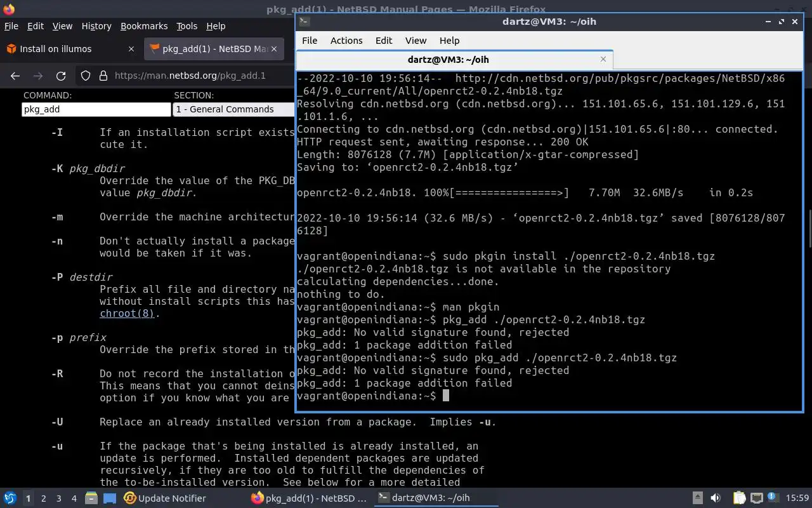The height and width of the screenshot is (508, 812).
Task: Click the '-K pkg_dbdir' option text
Action: 88,168
